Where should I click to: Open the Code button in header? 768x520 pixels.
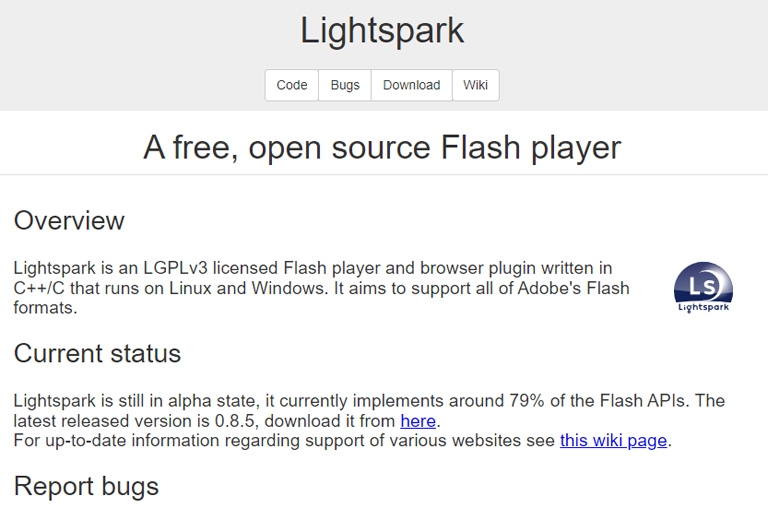coord(291,85)
